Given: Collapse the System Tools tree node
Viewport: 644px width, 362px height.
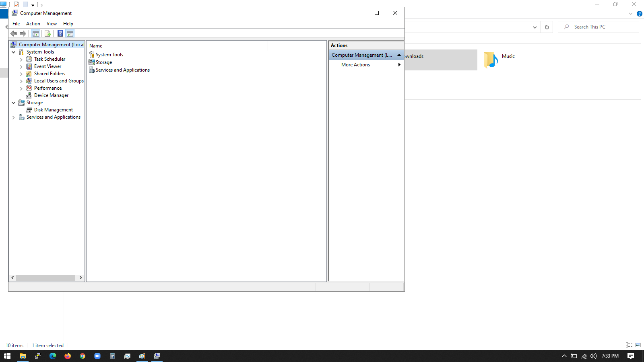Looking at the screenshot, I should pyautogui.click(x=14, y=52).
